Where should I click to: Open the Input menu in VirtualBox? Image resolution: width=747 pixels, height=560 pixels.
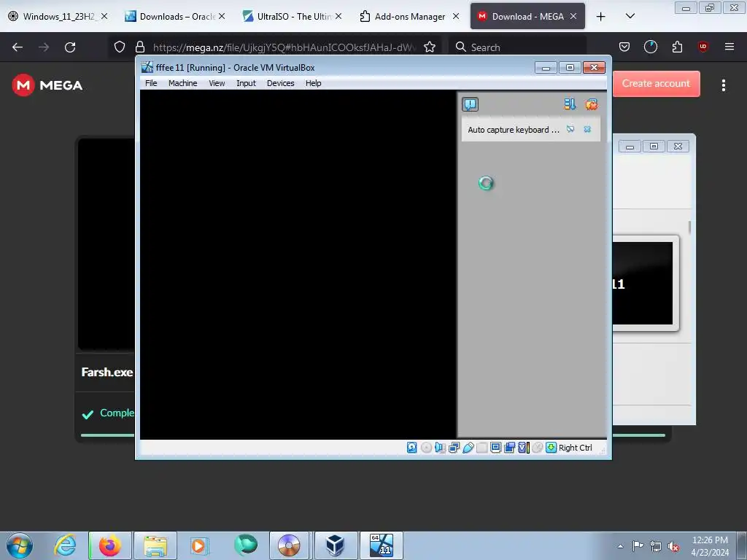click(246, 83)
